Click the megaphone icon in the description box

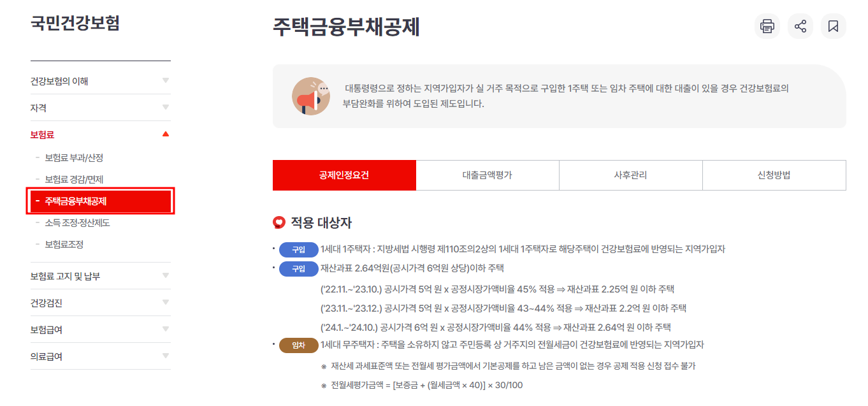point(312,96)
